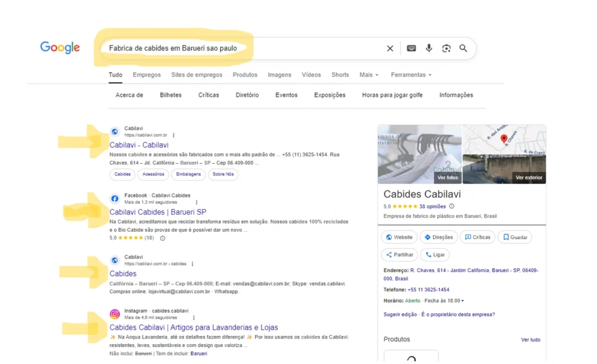Image resolution: width=597 pixels, height=364 pixels.
Task: Click the 'Acessórios' sitelink chip
Action: coord(153,174)
